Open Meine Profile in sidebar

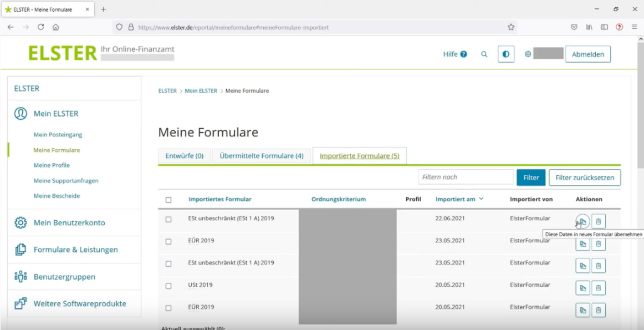pyautogui.click(x=52, y=165)
